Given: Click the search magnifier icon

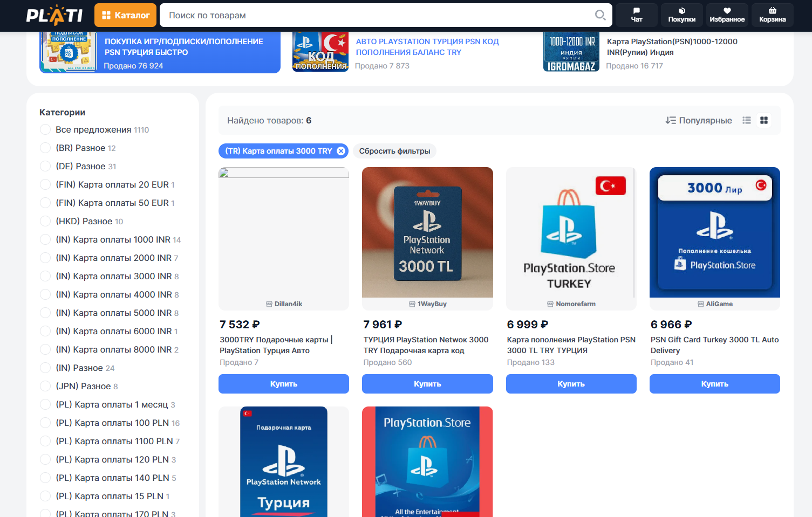Looking at the screenshot, I should [600, 15].
